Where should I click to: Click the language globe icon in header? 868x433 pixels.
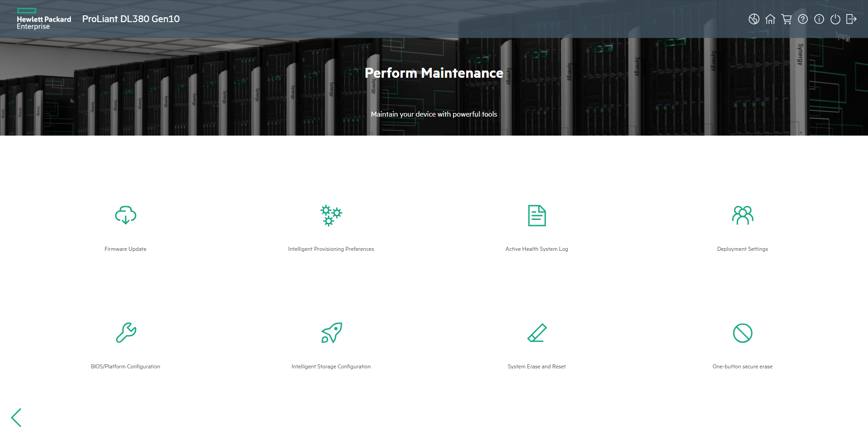(754, 19)
